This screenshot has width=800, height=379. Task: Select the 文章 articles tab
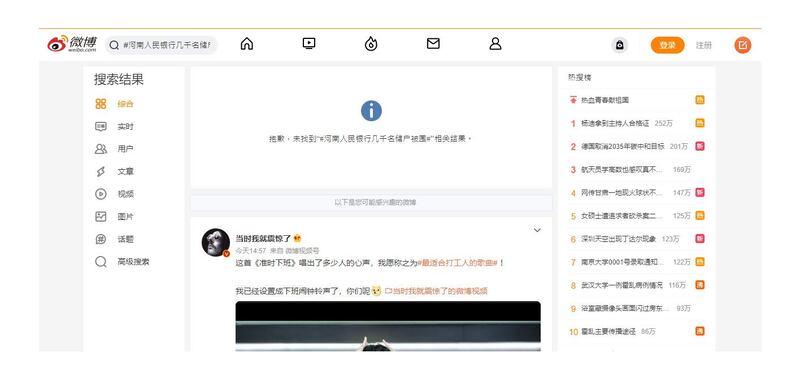(x=126, y=171)
